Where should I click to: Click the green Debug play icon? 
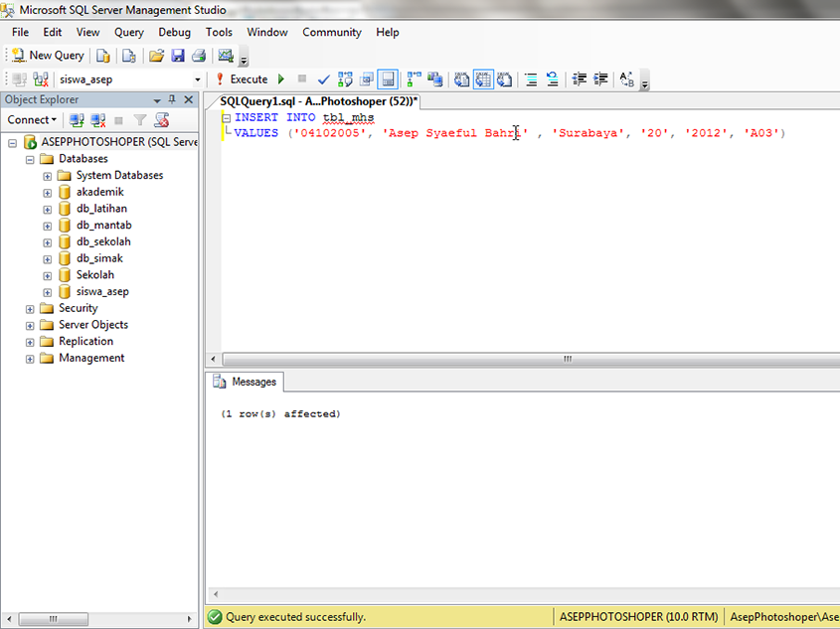click(x=281, y=79)
